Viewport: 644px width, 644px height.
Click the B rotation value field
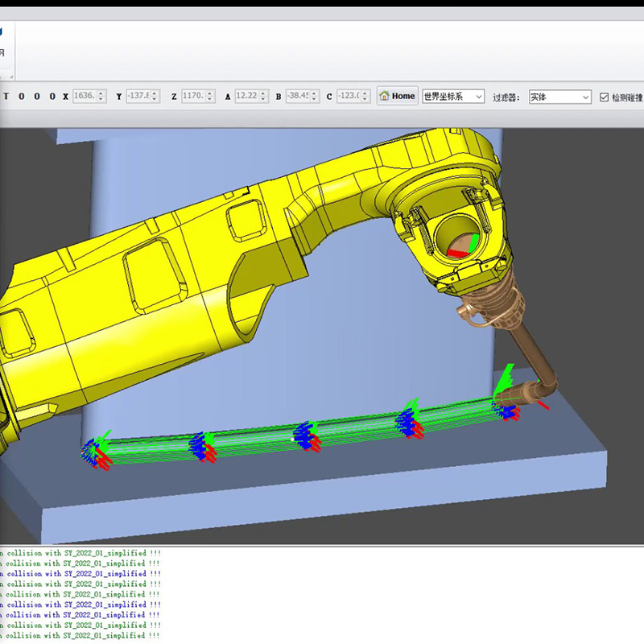(x=299, y=96)
